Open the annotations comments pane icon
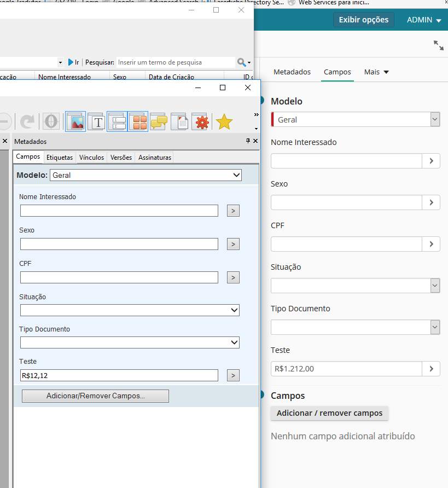 coord(159,121)
